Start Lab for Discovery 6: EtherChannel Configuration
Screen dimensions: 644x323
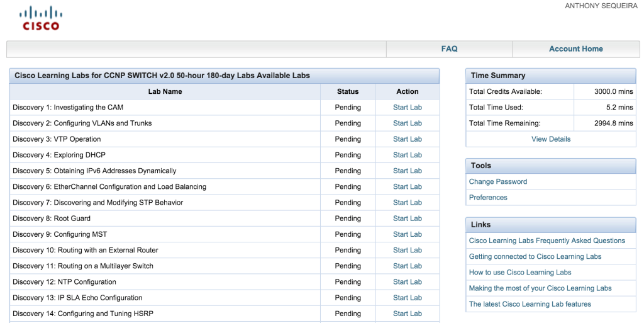click(407, 186)
